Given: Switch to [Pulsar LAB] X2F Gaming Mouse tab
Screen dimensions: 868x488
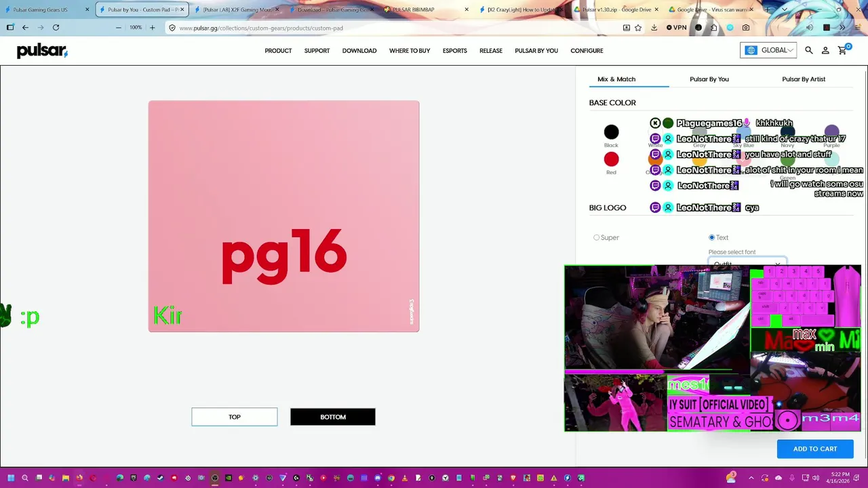Looking at the screenshot, I should click(x=236, y=9).
